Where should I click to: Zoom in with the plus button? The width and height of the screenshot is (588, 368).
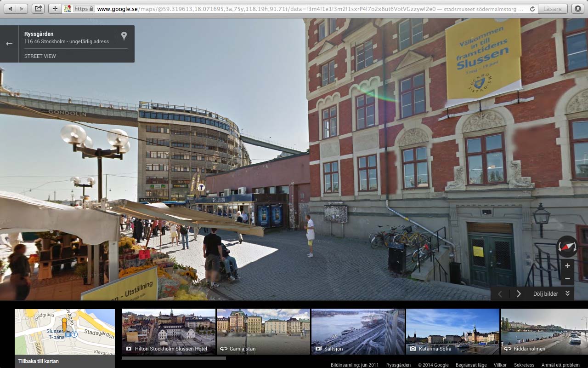pyautogui.click(x=567, y=266)
